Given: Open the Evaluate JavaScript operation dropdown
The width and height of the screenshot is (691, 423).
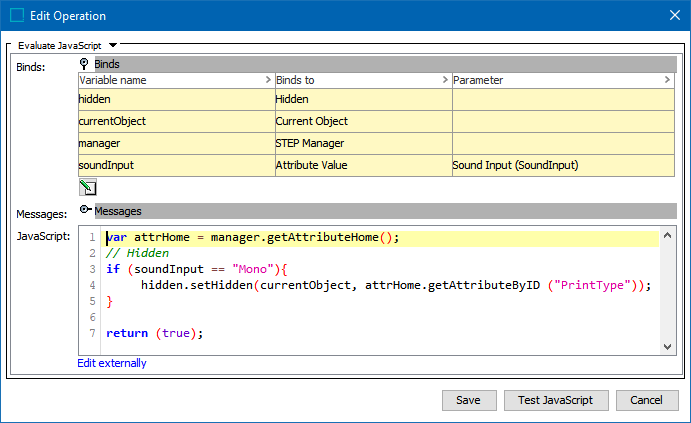Looking at the screenshot, I should [113, 45].
